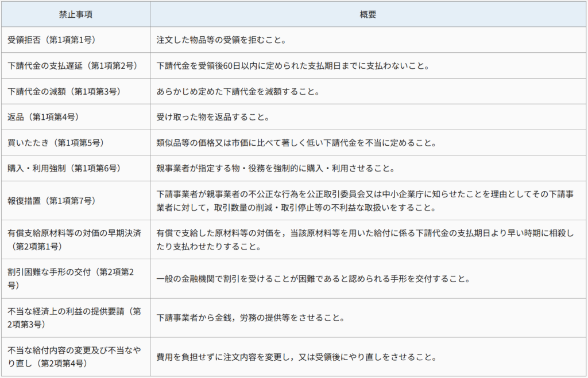Click the 概要 column header

pyautogui.click(x=368, y=14)
